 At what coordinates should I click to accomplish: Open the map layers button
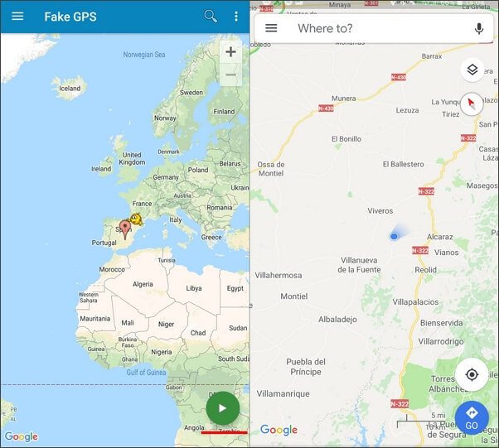472,70
